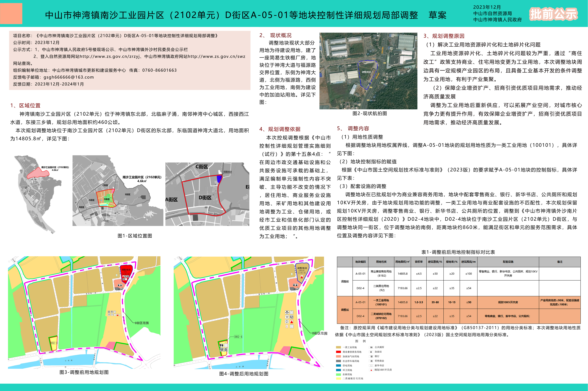Click the 'D街区范围' callout label in the 图3 map

pos(142,323)
